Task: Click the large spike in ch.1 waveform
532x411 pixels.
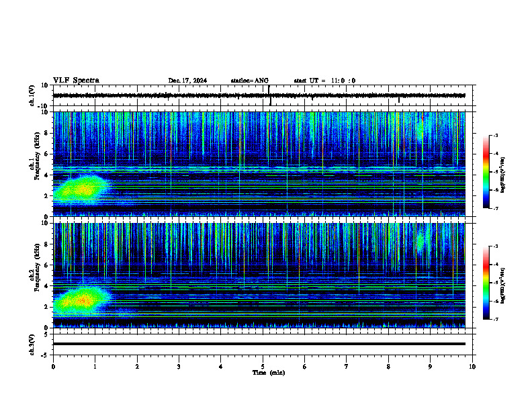Action: [270, 95]
